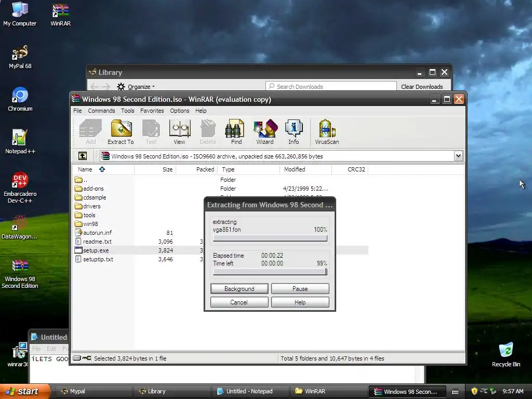Open the Tools menu
Screen dimensions: 532x399
click(x=128, y=111)
